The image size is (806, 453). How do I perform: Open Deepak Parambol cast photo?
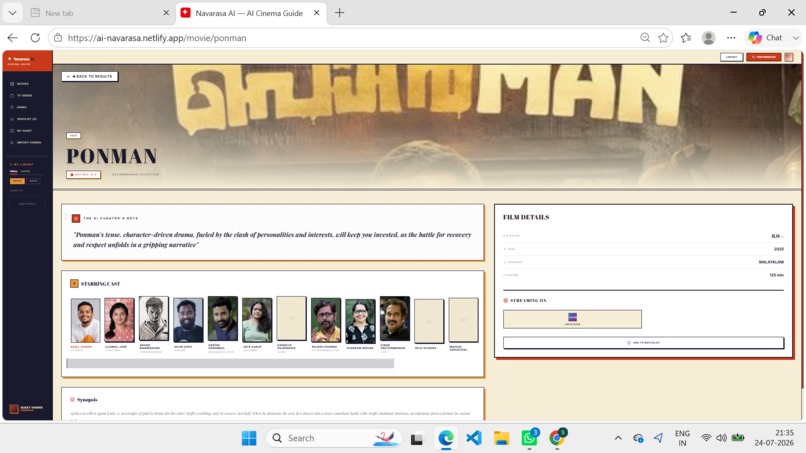point(223,319)
